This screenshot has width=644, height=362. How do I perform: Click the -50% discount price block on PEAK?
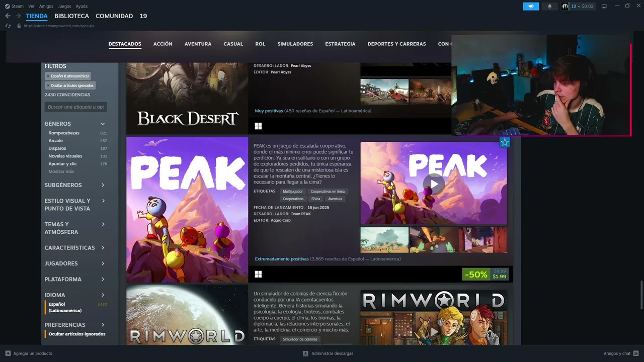tap(485, 275)
